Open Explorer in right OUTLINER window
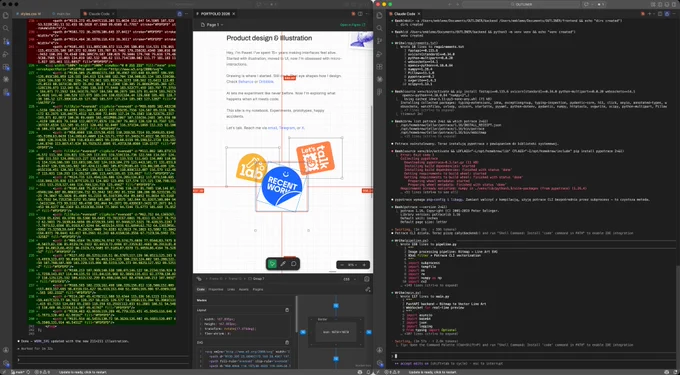This screenshot has height=375, width=680. pyautogui.click(x=379, y=15)
